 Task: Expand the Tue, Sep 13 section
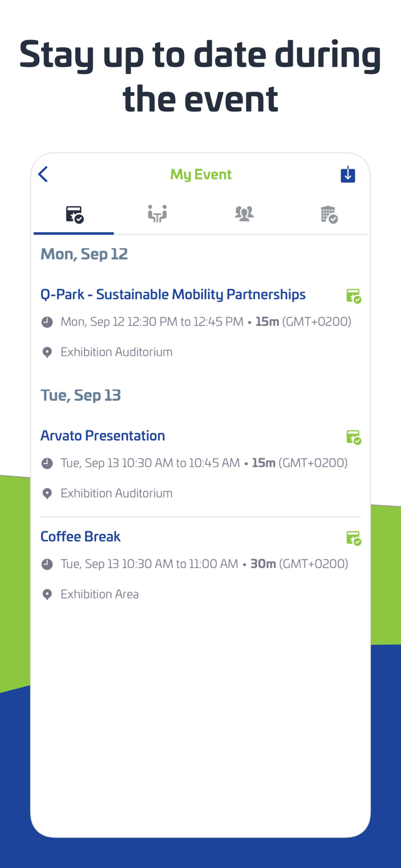pos(80,395)
